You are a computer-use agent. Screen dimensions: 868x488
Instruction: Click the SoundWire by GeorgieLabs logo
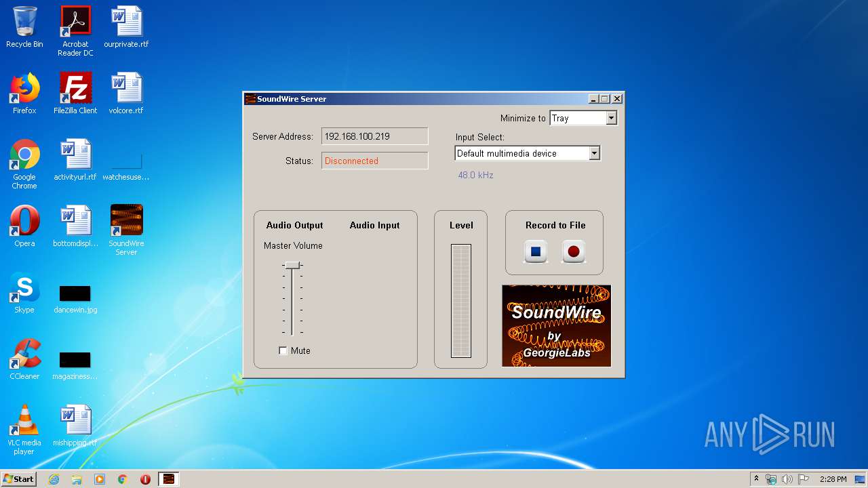tap(556, 325)
